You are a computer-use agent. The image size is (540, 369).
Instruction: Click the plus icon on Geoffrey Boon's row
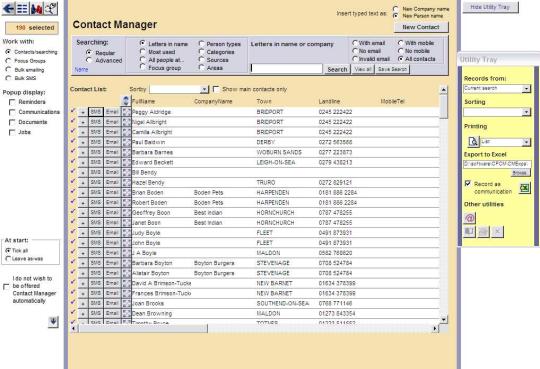click(83, 213)
